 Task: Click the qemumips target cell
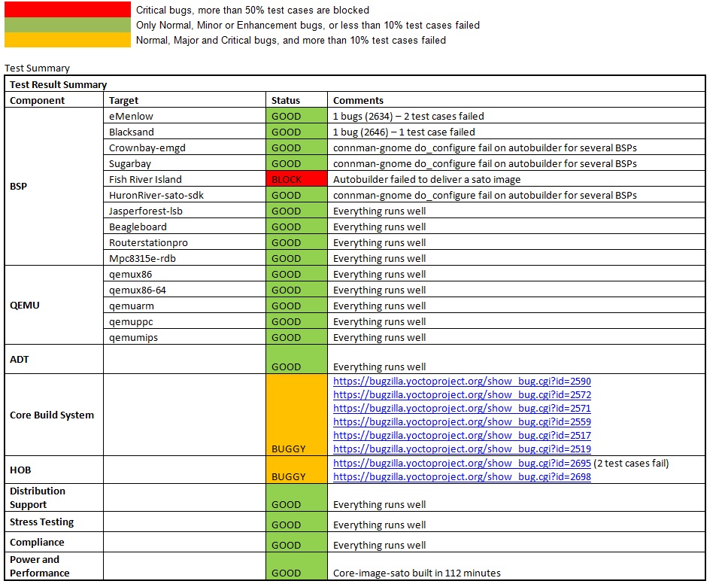coord(185,338)
